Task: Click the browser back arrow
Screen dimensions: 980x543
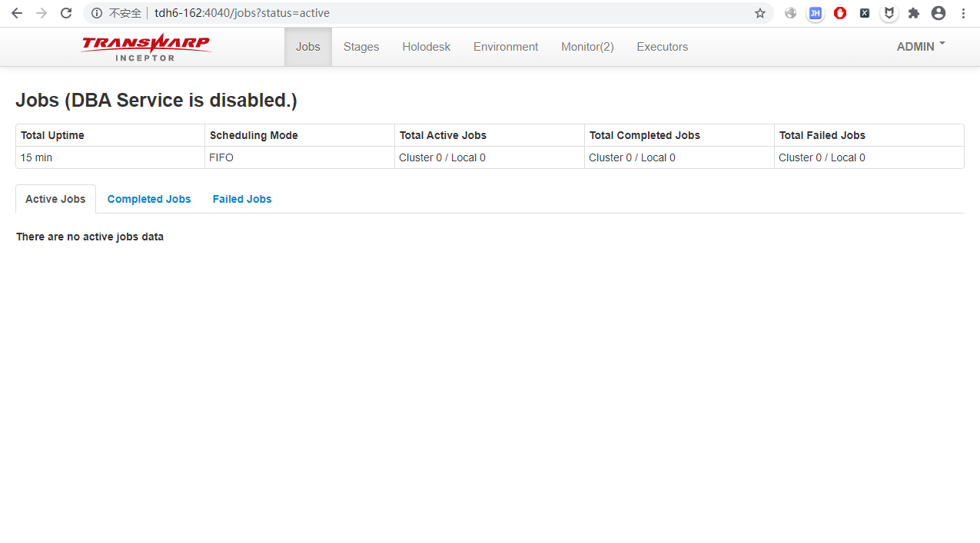Action: coord(16,13)
